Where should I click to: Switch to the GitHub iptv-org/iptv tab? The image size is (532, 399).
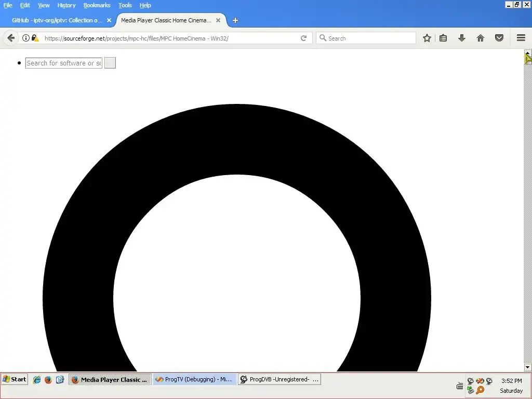click(x=57, y=20)
